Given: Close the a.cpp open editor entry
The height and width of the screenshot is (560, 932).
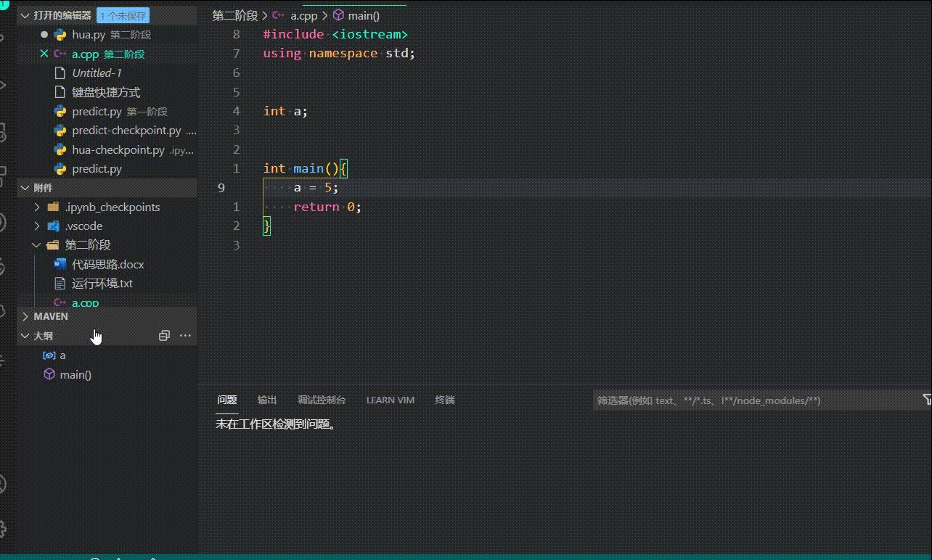Looking at the screenshot, I should 44,54.
